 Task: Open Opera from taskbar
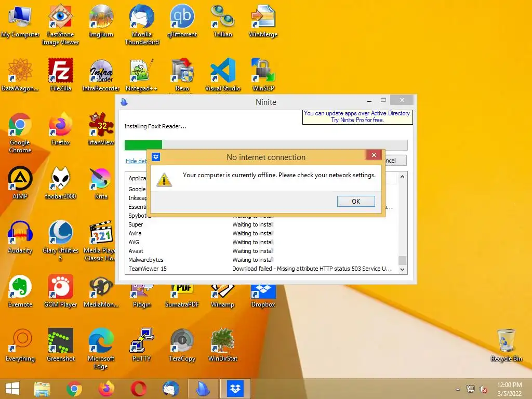coord(138,389)
